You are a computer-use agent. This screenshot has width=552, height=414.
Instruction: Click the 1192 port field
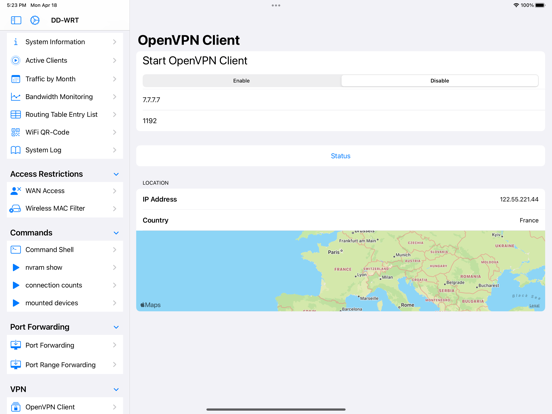point(340,121)
